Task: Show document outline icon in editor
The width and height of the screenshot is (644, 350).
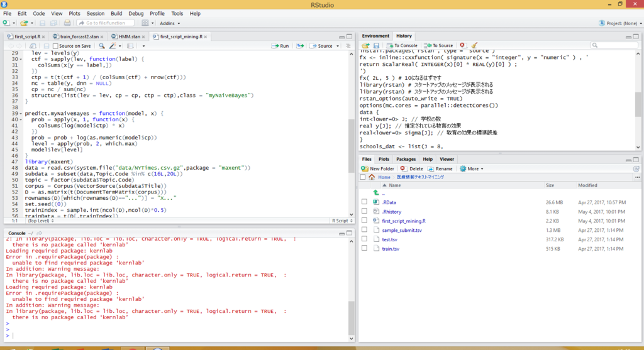Action: pos(348,46)
